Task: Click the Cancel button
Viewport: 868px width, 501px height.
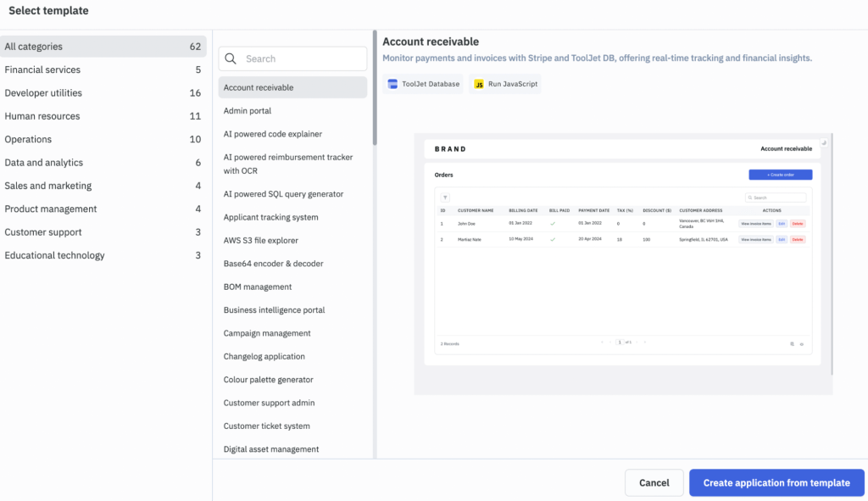Action: [654, 482]
